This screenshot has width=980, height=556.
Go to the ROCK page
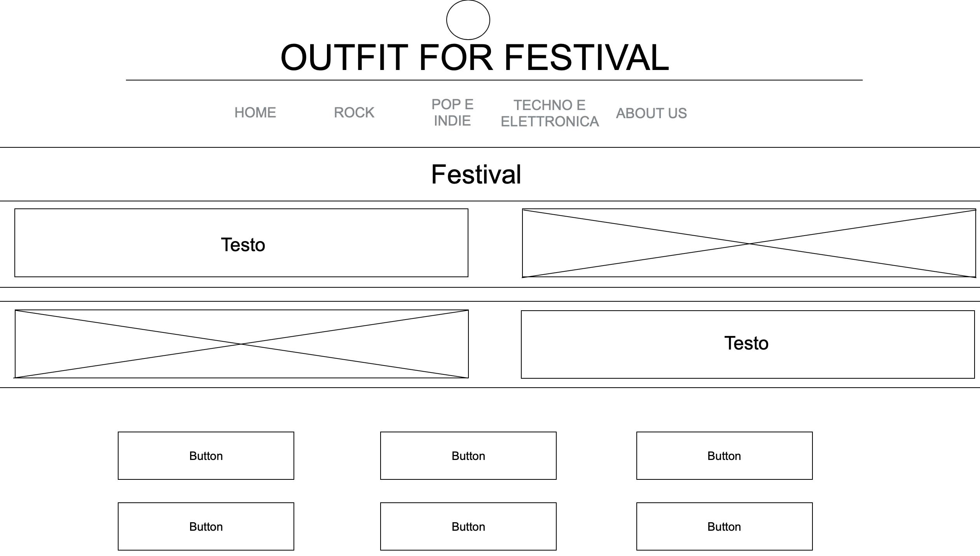point(354,113)
